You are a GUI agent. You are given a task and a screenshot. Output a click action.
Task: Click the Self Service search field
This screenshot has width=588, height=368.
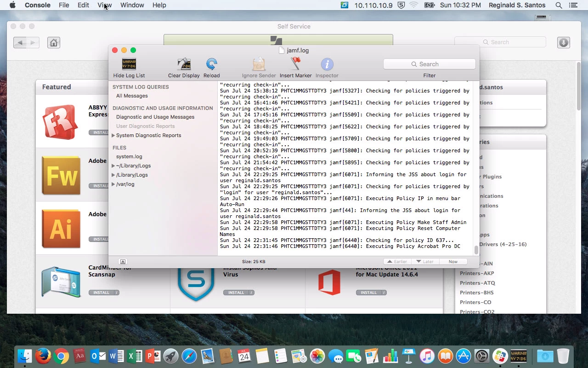(500, 42)
